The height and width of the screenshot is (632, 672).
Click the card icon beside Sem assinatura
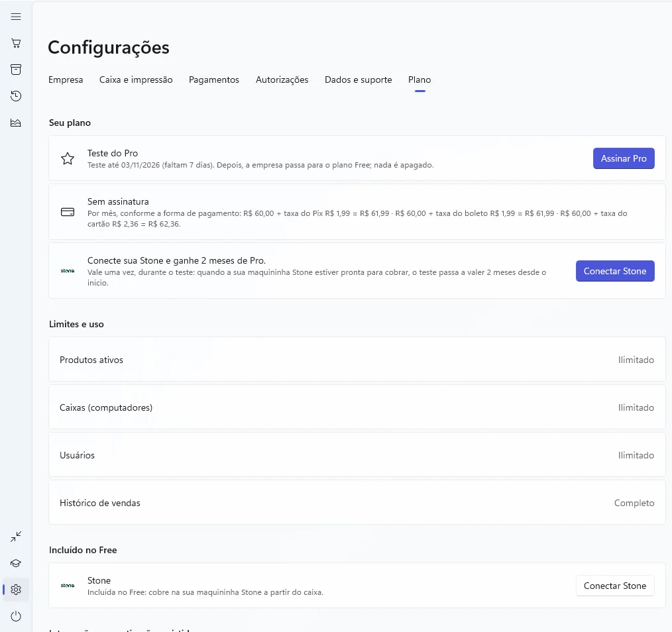click(68, 212)
